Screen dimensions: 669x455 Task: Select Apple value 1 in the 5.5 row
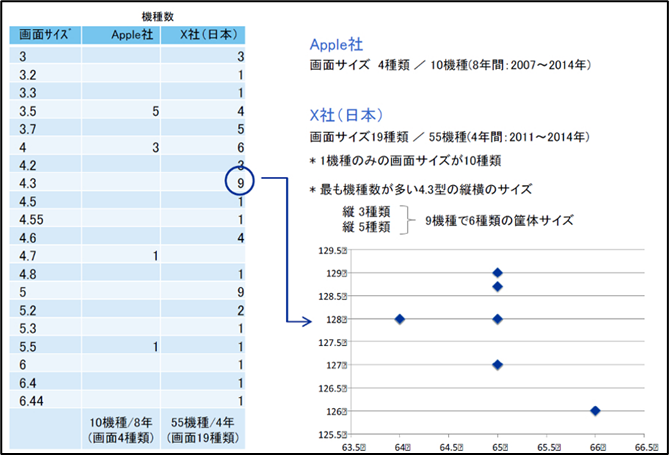(x=155, y=347)
